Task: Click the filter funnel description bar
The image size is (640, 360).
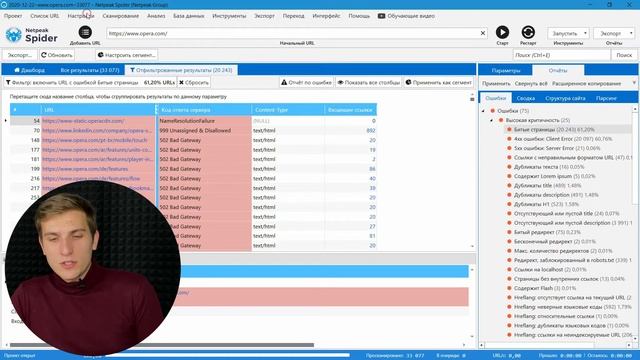Action: (90, 82)
